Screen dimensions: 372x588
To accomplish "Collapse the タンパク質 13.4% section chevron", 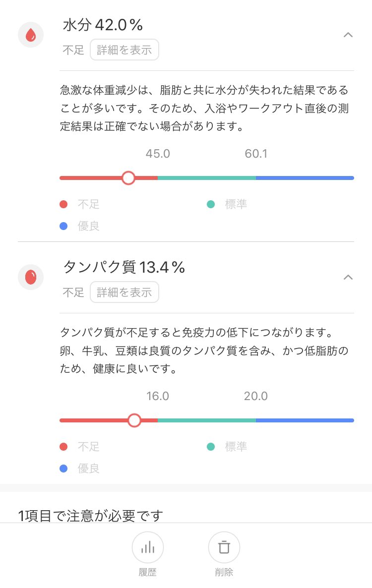I will [x=348, y=277].
